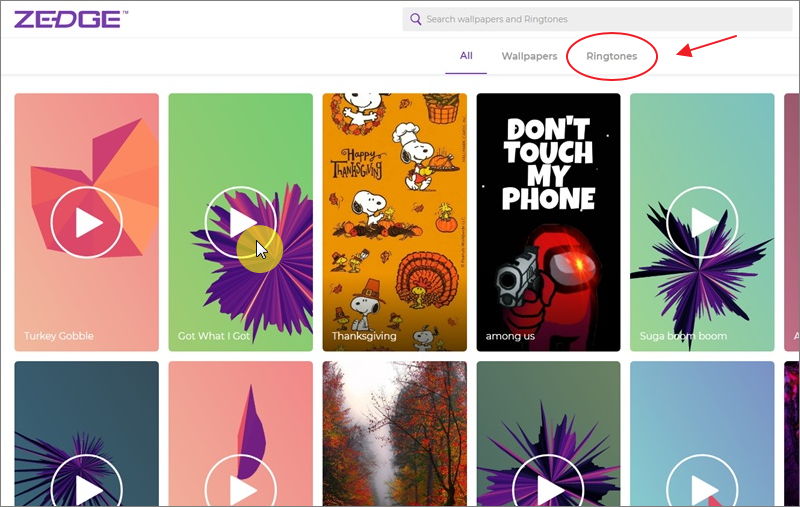Play the Got What I Got ringtone
The height and width of the screenshot is (507, 800).
coord(241,222)
